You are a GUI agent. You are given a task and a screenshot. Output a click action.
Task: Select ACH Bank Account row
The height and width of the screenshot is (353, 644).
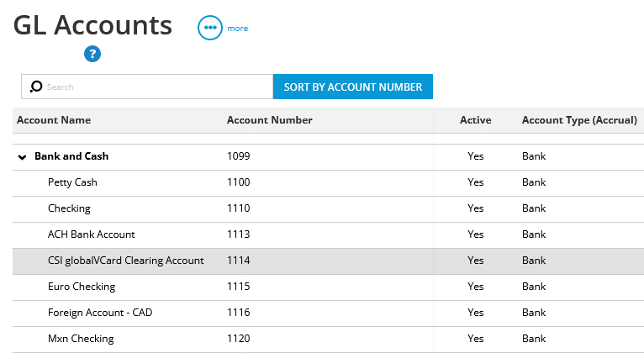[328, 234]
